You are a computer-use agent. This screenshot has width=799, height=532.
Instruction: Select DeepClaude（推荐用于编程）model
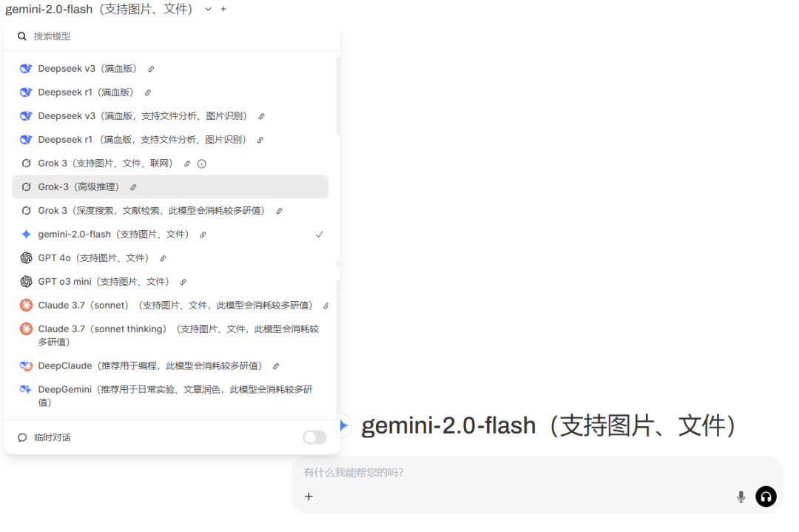click(x=169, y=366)
